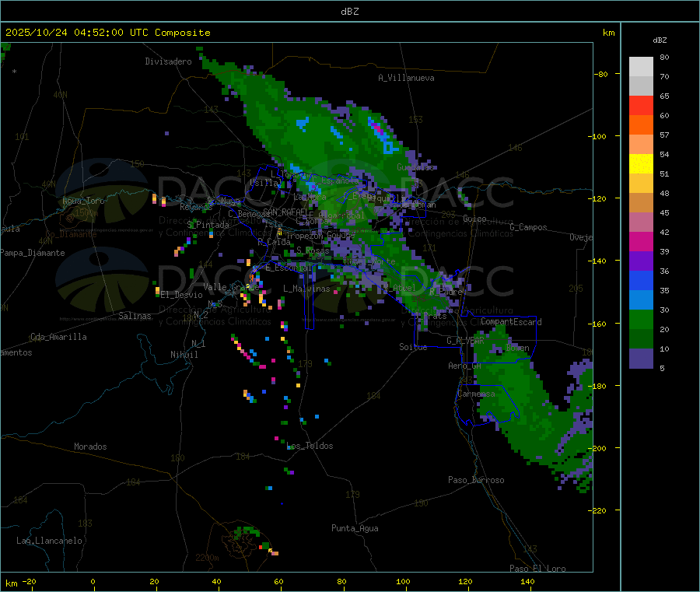Click the 140 km horizontal axis tick

pos(527,581)
